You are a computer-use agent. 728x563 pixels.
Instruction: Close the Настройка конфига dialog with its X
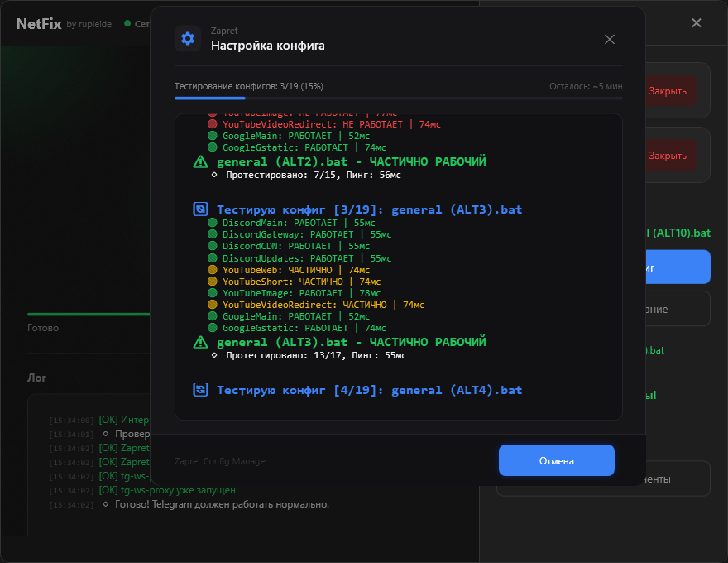610,40
